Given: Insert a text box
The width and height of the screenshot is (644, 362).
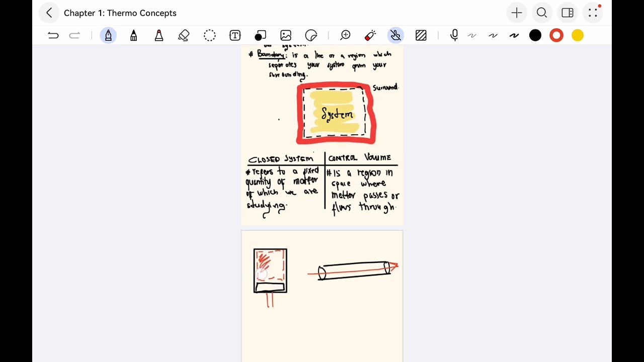Looking at the screenshot, I should [235, 35].
